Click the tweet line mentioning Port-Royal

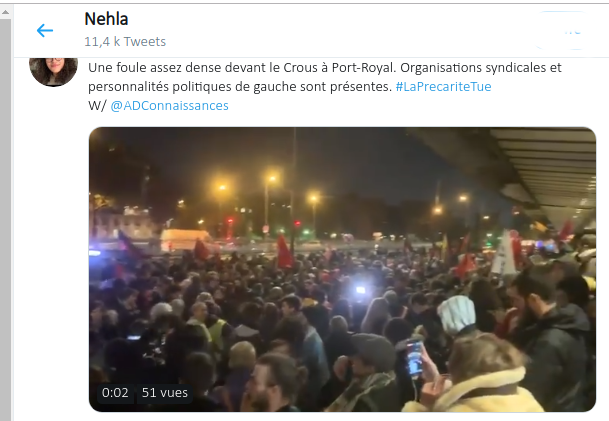(x=325, y=68)
